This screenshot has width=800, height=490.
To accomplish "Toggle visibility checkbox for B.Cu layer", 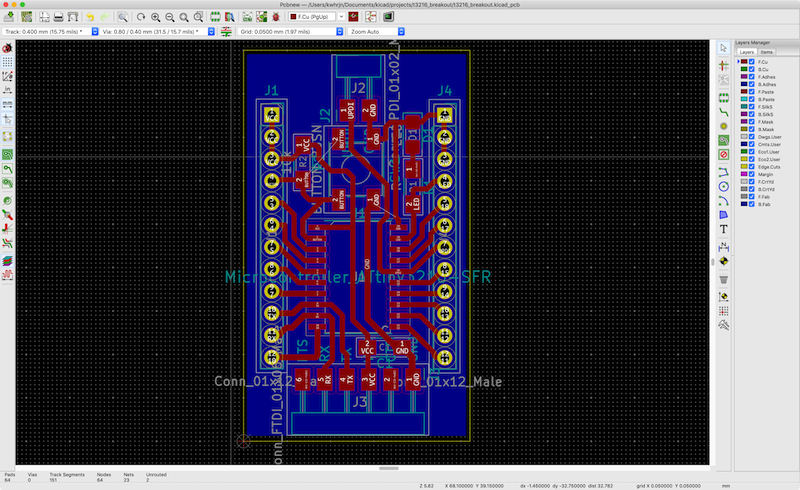I will (x=752, y=69).
